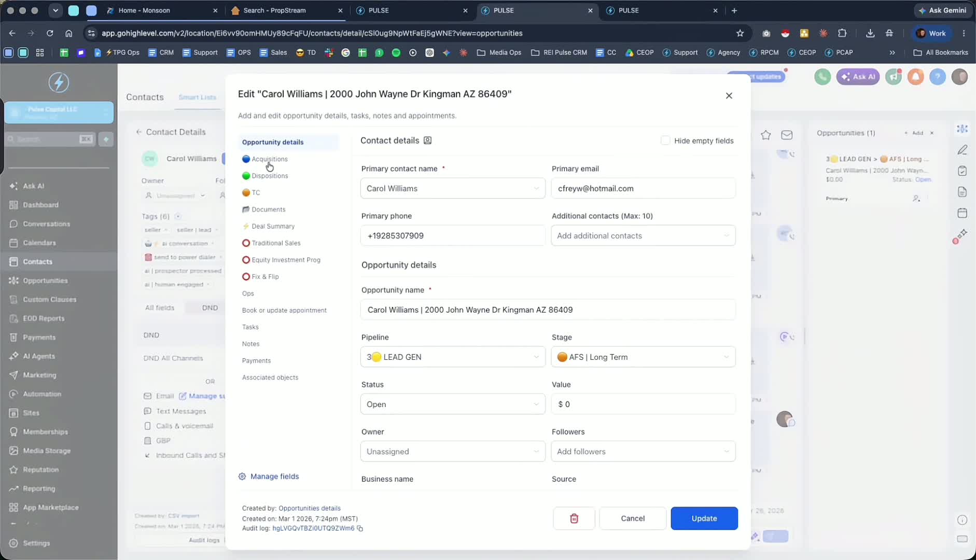Expand the Stage AFS Long Term dropdown
This screenshot has width=976, height=560.
pos(643,357)
